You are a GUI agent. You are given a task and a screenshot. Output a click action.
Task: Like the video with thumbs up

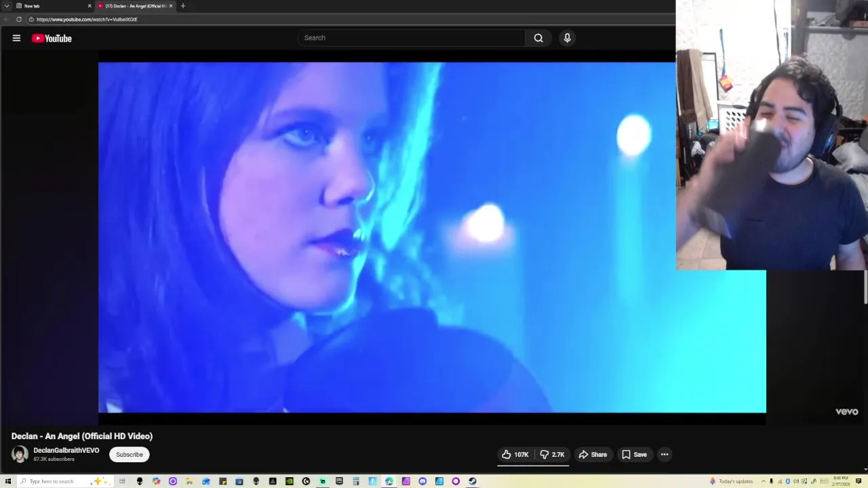515,455
